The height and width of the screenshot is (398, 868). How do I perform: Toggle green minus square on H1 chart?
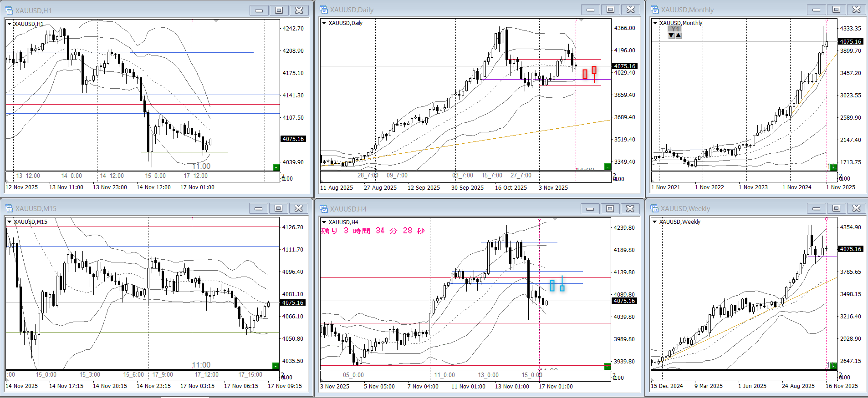click(276, 167)
